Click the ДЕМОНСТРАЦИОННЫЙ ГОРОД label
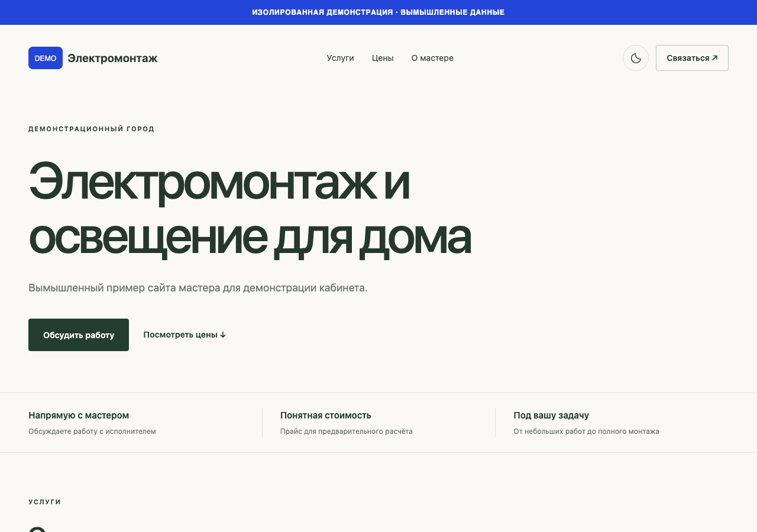The height and width of the screenshot is (532, 757). pos(92,129)
